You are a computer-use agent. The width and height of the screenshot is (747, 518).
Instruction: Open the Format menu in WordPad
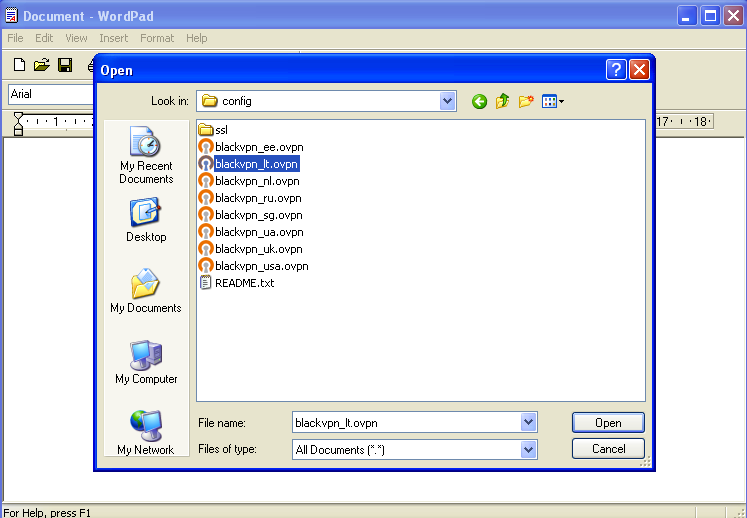click(157, 38)
